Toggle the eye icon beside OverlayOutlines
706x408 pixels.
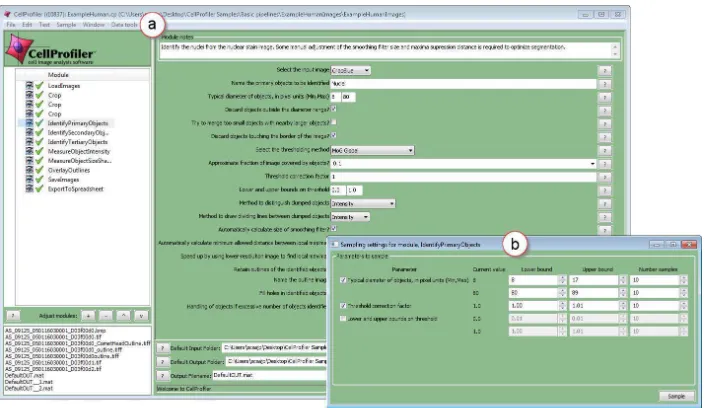(29, 170)
